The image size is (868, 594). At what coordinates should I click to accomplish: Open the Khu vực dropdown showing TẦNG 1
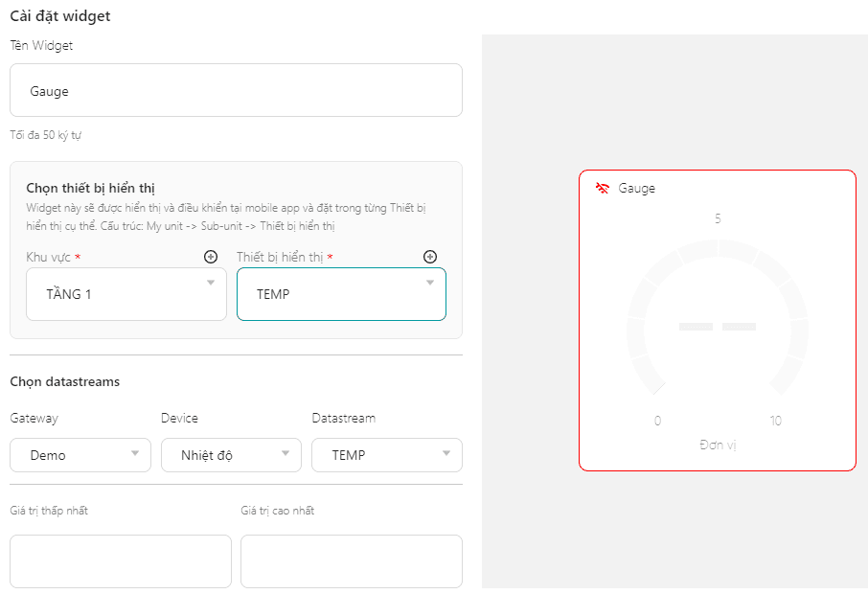(x=126, y=294)
